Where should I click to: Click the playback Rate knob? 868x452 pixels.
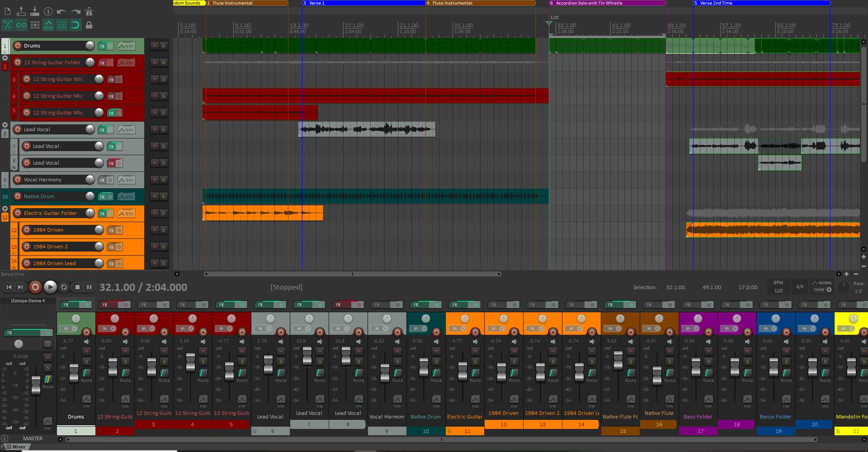(x=843, y=286)
